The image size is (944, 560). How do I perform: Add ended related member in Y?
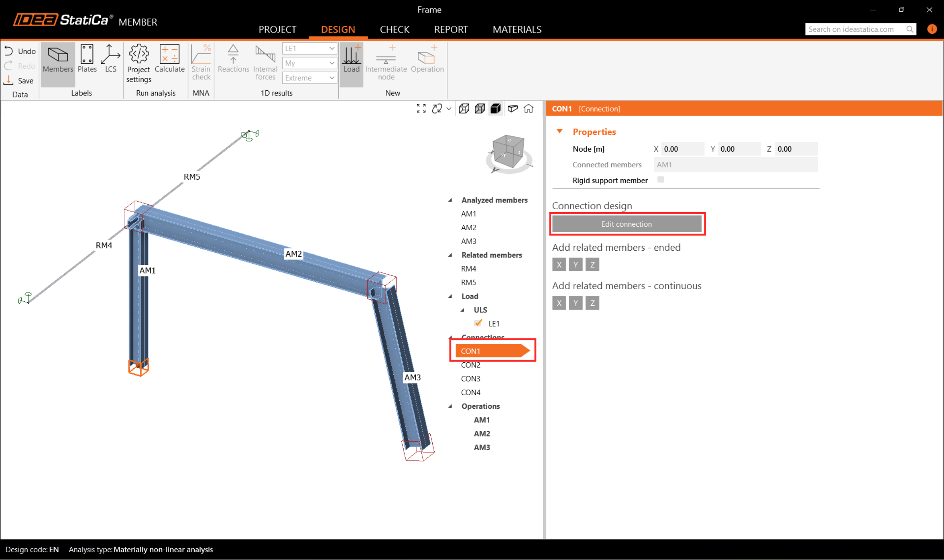(575, 264)
